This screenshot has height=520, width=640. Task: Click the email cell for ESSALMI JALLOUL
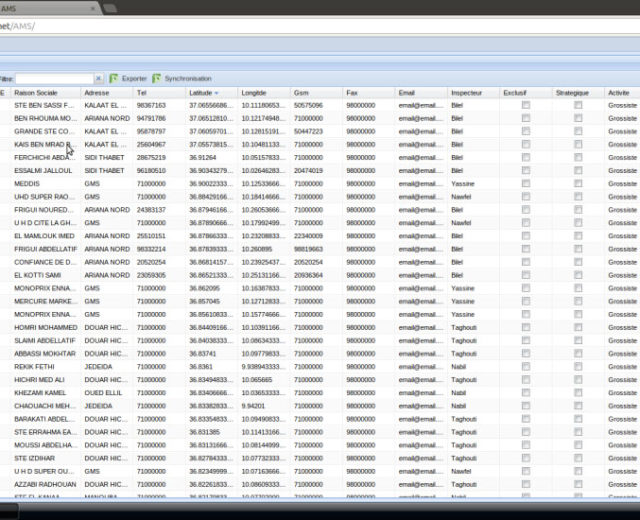tap(420, 171)
